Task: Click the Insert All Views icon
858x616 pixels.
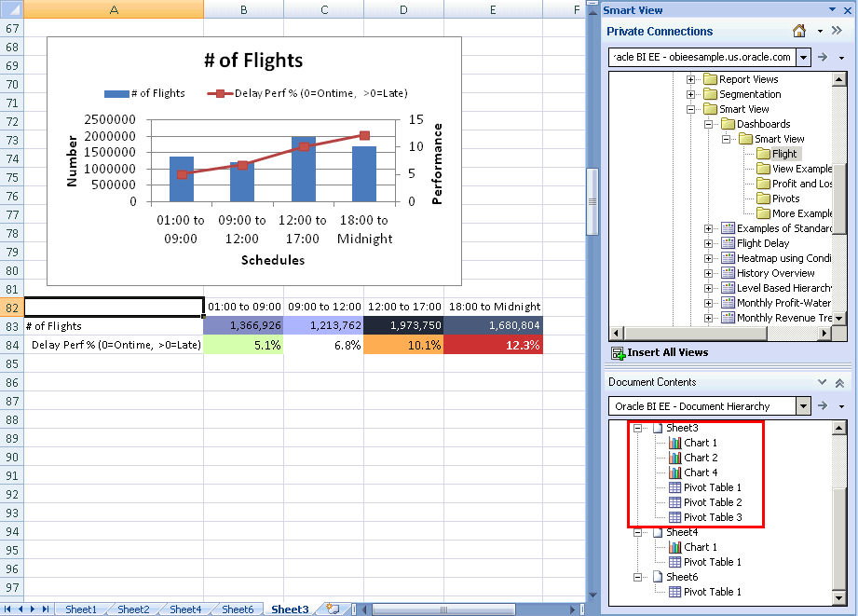Action: (x=619, y=353)
